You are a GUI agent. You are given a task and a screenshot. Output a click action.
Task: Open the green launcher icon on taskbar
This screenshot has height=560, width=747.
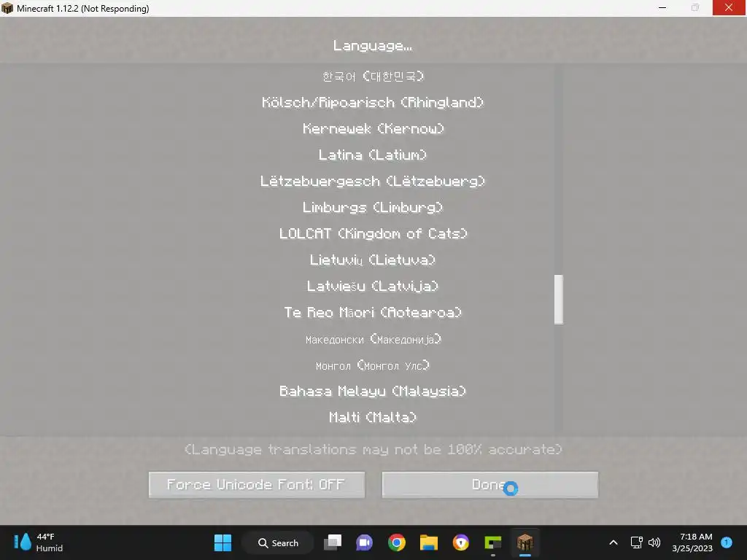tap(492, 542)
